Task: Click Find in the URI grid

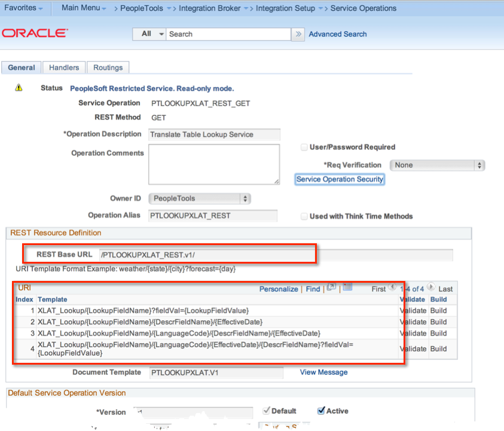Action: tap(313, 289)
